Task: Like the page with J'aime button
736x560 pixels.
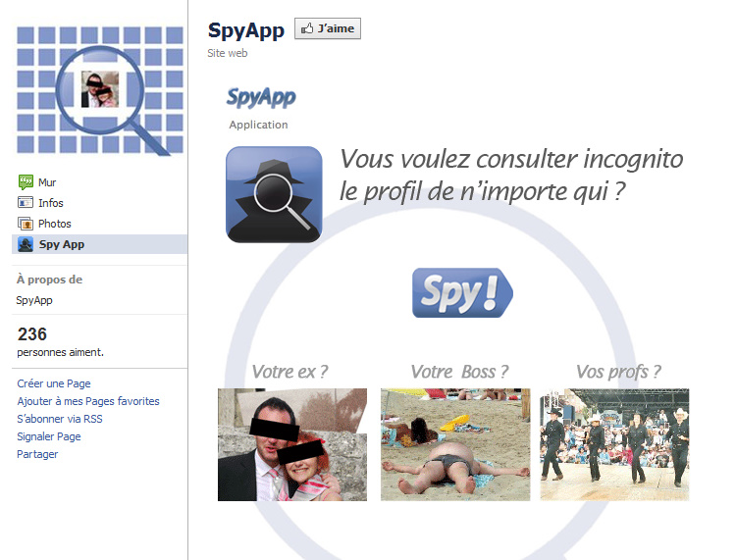Action: 328,28
